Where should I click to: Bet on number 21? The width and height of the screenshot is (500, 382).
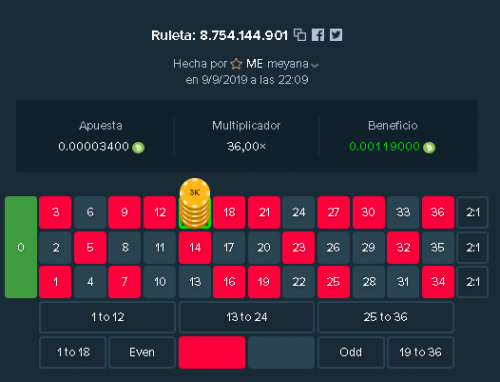(264, 212)
